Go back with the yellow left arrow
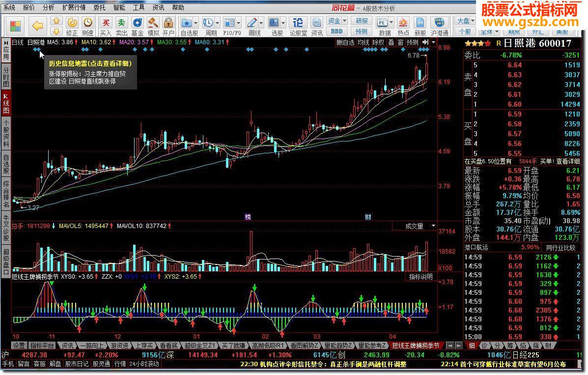 point(37,26)
